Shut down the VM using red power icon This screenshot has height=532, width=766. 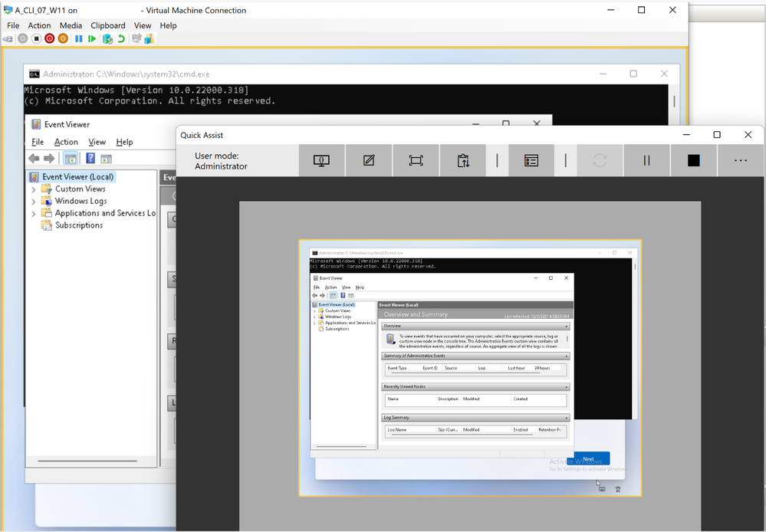point(49,38)
